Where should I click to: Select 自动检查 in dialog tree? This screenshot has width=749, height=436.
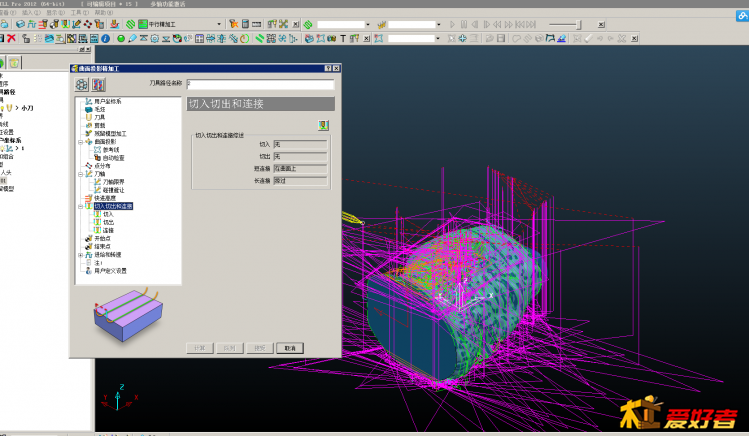114,158
